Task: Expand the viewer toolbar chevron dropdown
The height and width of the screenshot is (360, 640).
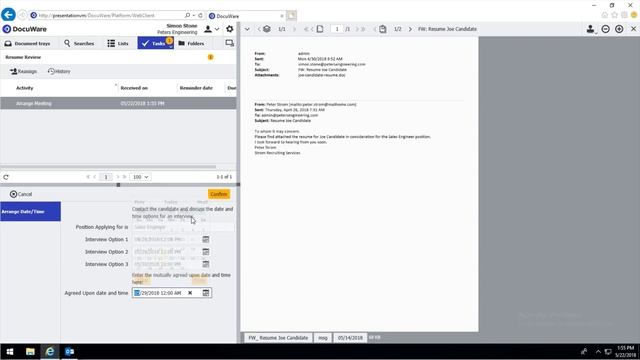Action: coord(247,29)
